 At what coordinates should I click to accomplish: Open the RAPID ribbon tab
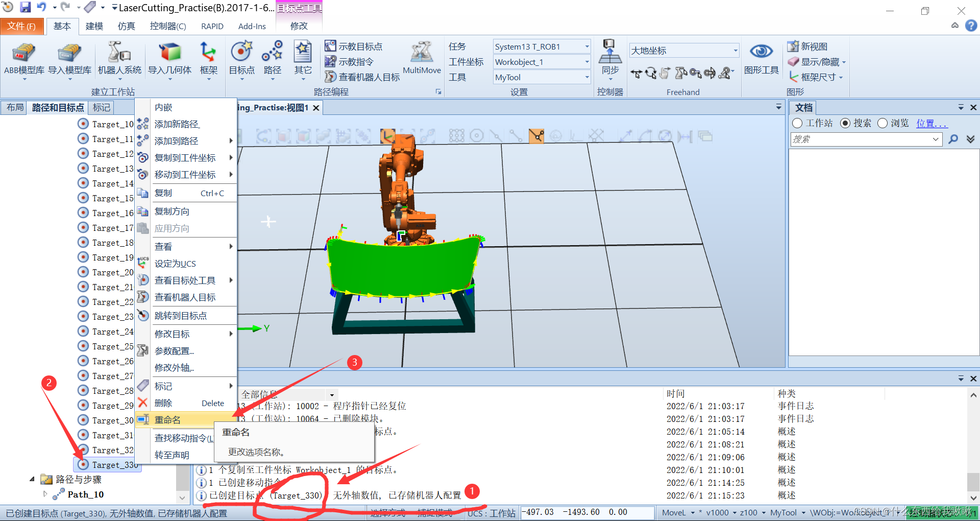point(212,26)
